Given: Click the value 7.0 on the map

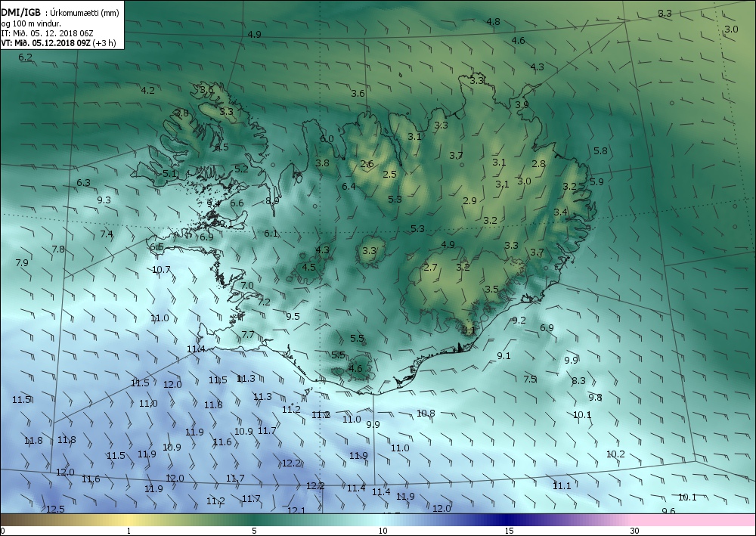Looking at the screenshot, I should pyautogui.click(x=247, y=285).
